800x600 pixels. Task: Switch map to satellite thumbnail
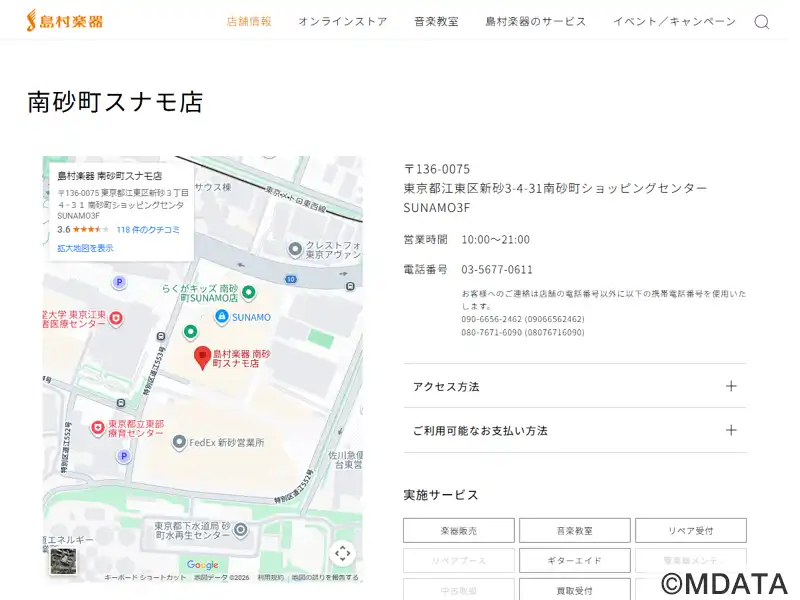63,561
